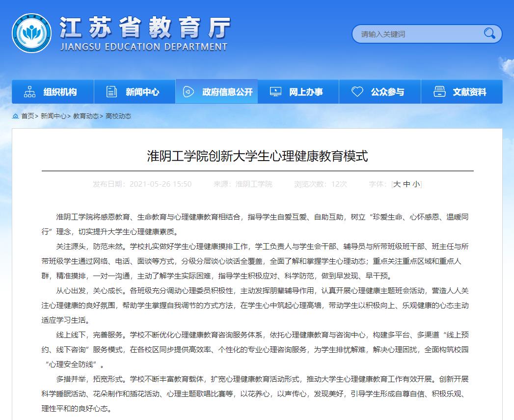Click the paragraph starting 多措并举，拓宽形式
514x420 pixels.
(x=255, y=394)
